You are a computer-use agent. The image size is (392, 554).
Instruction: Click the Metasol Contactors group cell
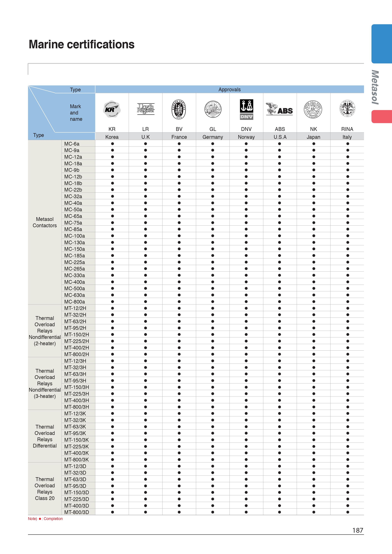(x=45, y=222)
